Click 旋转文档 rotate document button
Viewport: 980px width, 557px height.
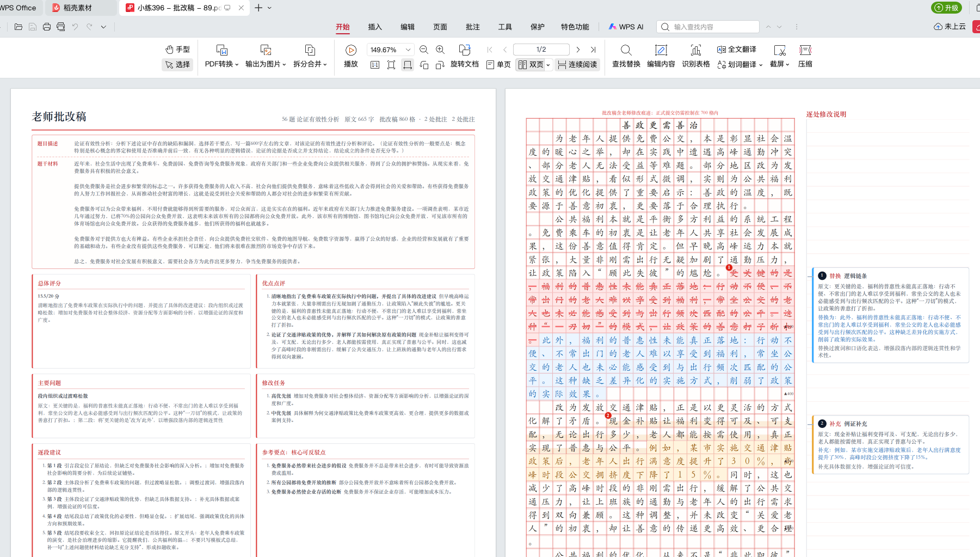pyautogui.click(x=465, y=56)
